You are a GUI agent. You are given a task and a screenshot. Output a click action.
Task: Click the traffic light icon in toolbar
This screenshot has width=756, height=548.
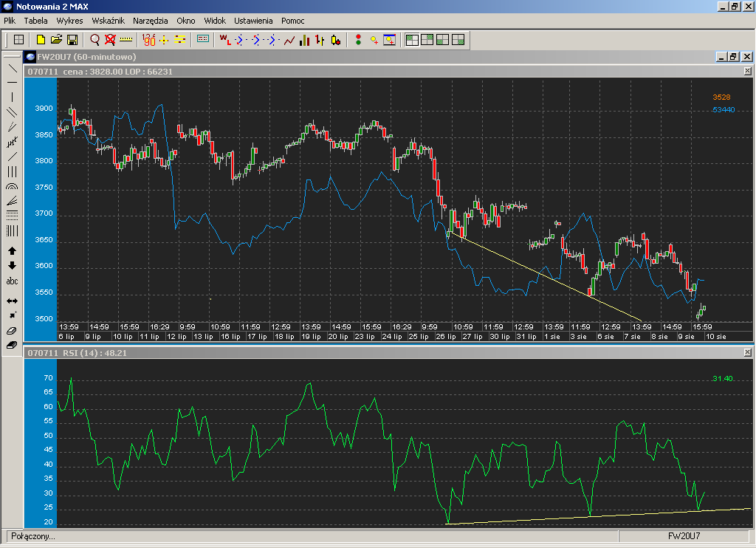click(x=358, y=40)
